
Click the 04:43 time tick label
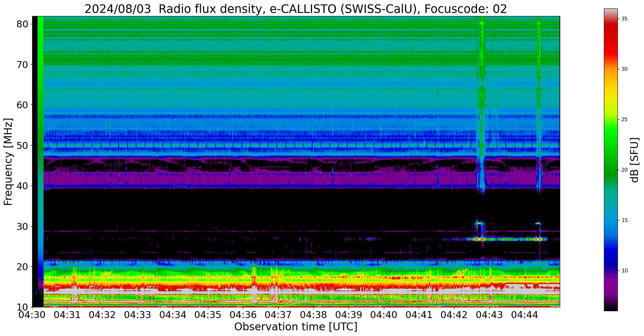click(x=489, y=315)
